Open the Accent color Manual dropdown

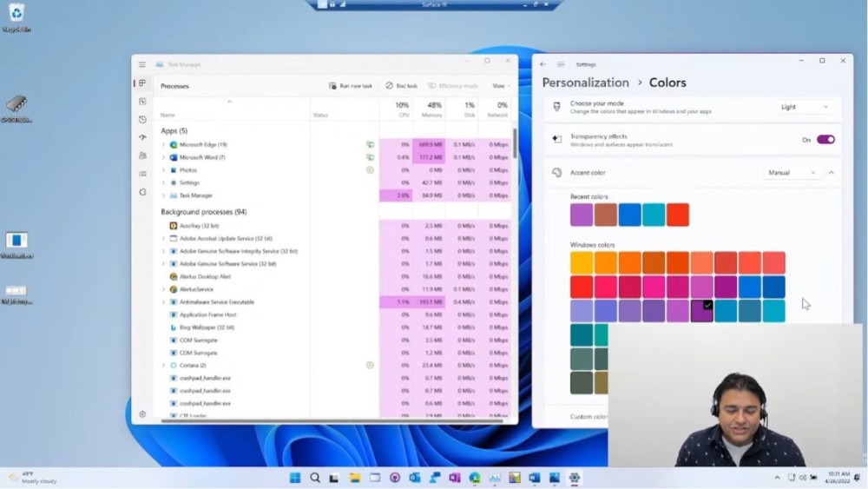coord(792,173)
